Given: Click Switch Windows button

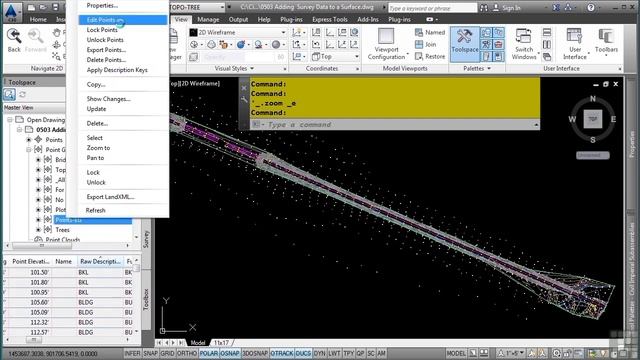Looking at the screenshot, I should click(524, 44).
